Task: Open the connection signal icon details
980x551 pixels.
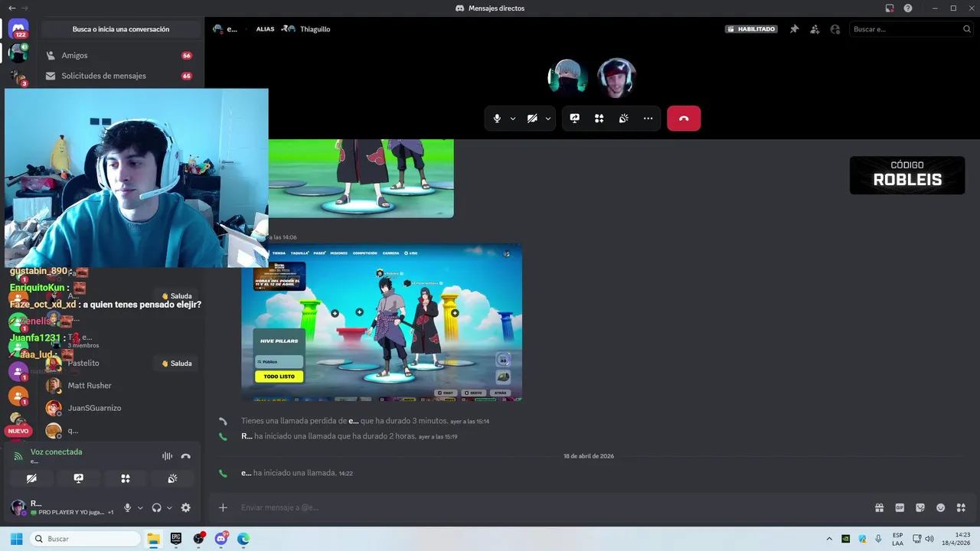Action: point(18,456)
